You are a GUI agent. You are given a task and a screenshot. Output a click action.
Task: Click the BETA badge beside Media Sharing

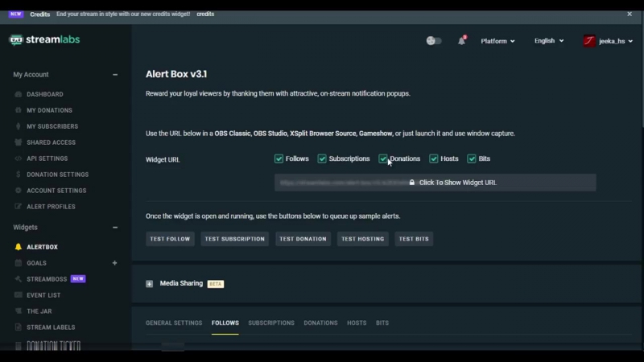(216, 284)
